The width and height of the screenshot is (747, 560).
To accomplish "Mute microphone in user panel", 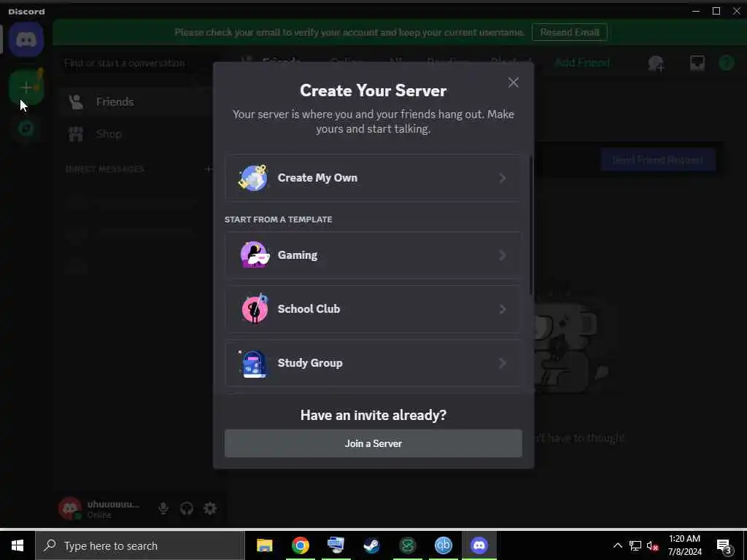I will (163, 508).
